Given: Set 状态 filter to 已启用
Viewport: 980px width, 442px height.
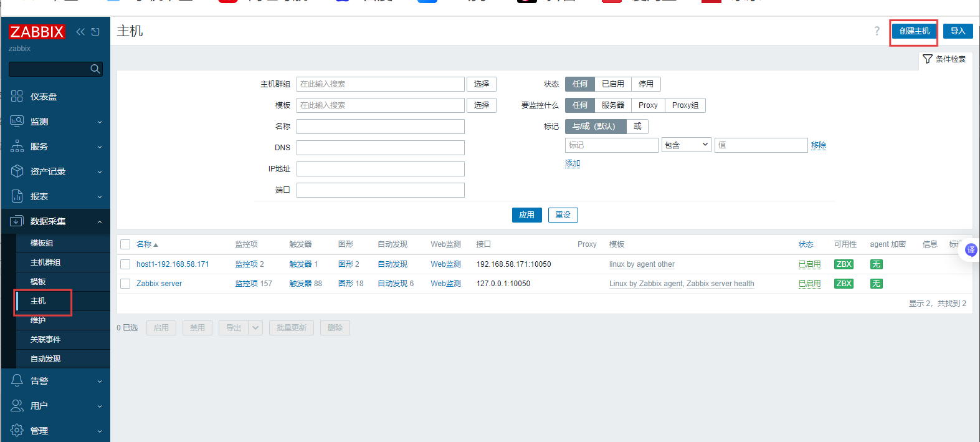Looking at the screenshot, I should 613,84.
